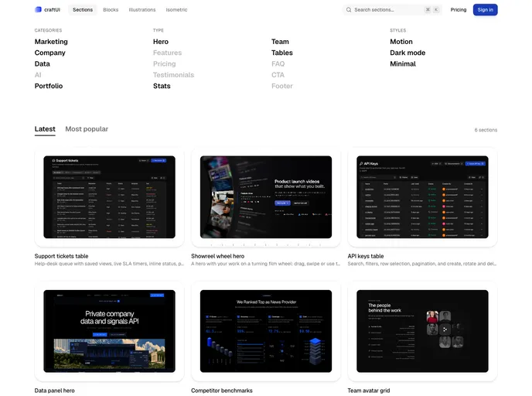
Task: Choose the Minimal style filter
Action: [x=403, y=63]
